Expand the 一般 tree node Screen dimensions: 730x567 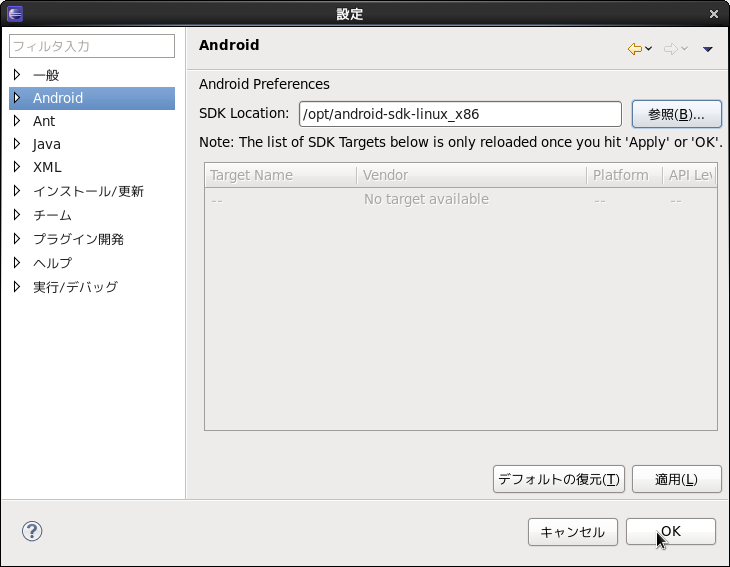click(x=17, y=74)
